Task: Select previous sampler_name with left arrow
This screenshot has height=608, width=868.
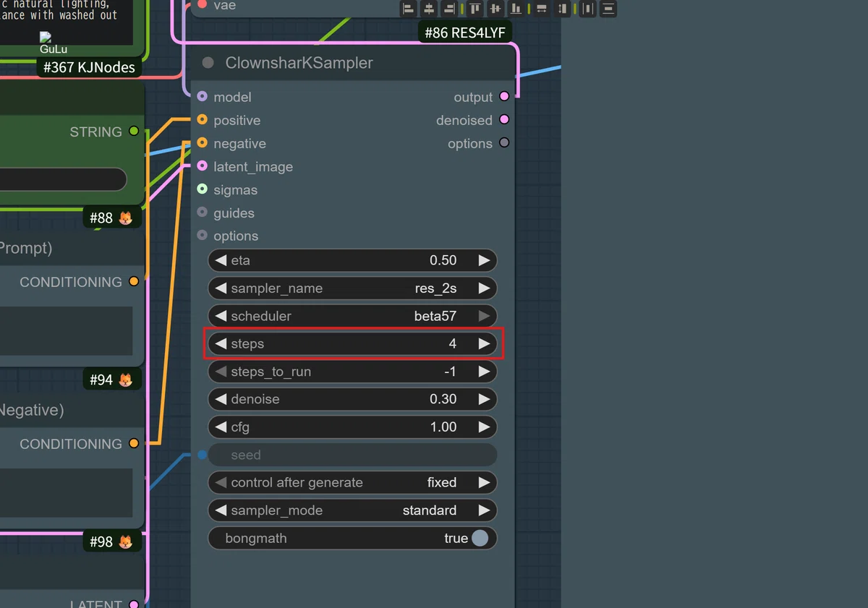Action: point(221,288)
